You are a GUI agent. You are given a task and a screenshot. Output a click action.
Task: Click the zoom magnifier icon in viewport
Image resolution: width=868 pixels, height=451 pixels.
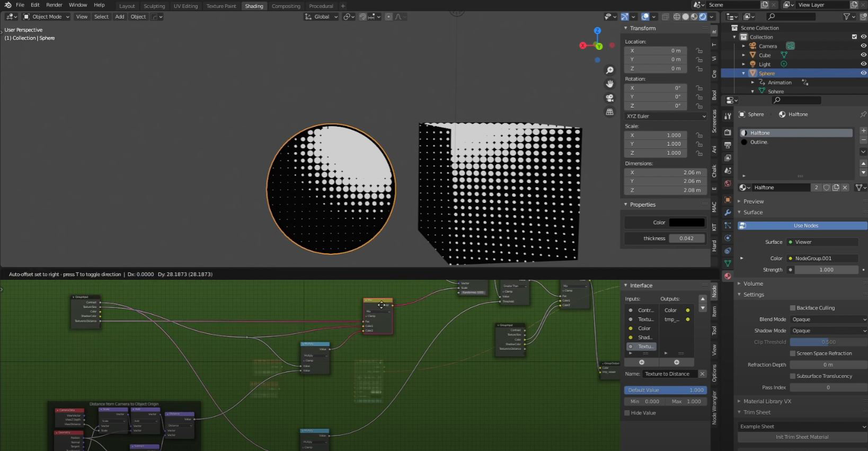coord(610,70)
